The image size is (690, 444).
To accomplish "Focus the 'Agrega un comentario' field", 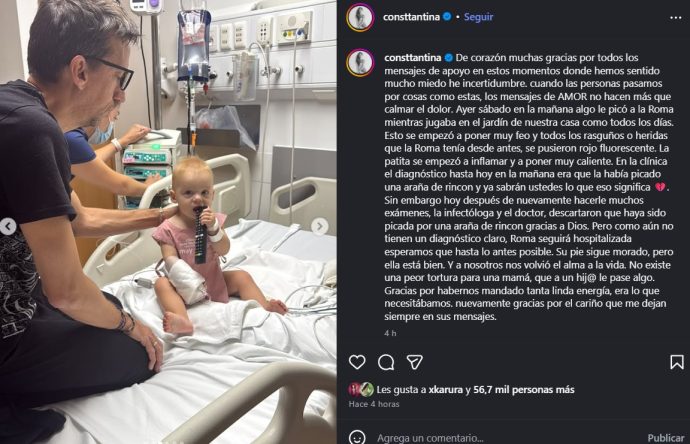I will (506, 438).
